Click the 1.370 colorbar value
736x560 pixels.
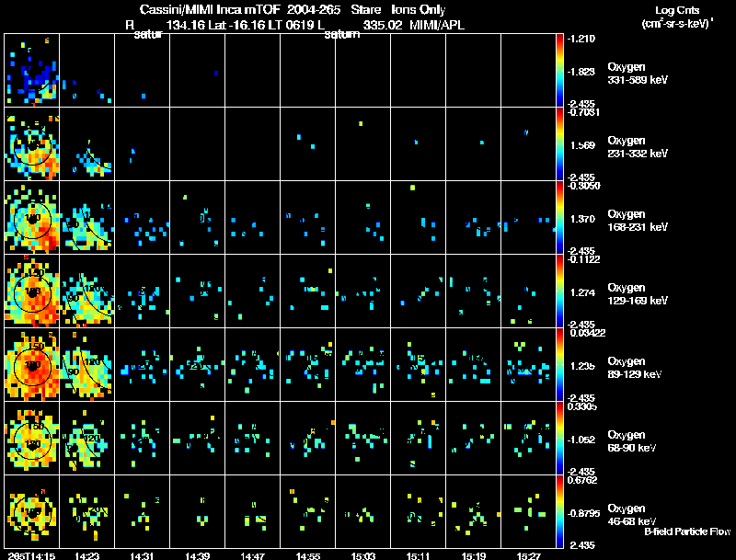(582, 219)
